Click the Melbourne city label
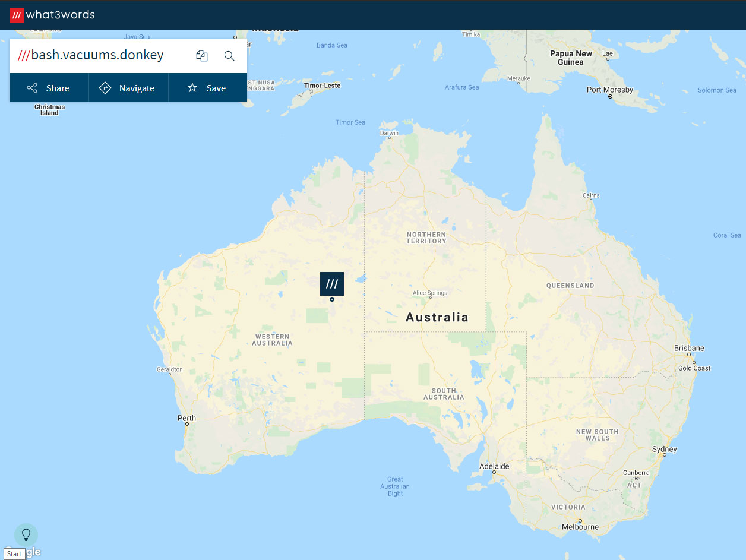Screen dimensions: 746x560 (x=580, y=527)
